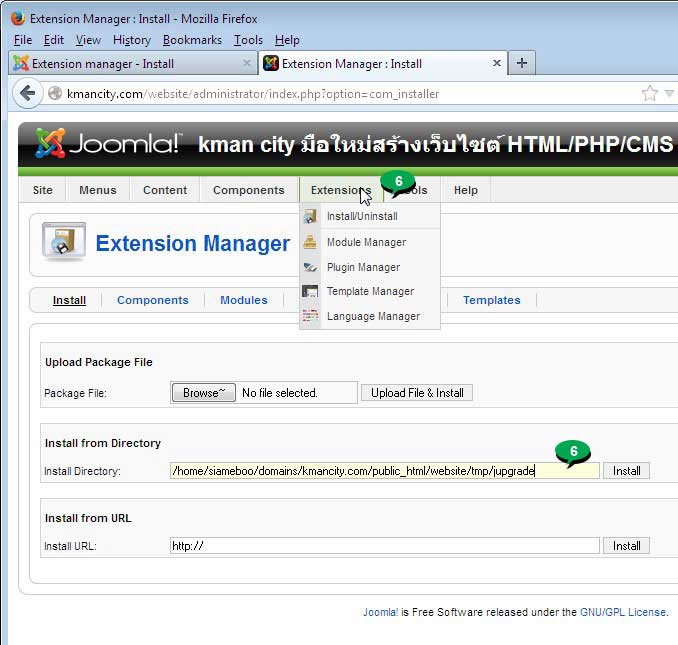This screenshot has width=678, height=645.
Task: Click the Module Manager menu icon
Action: pos(310,242)
